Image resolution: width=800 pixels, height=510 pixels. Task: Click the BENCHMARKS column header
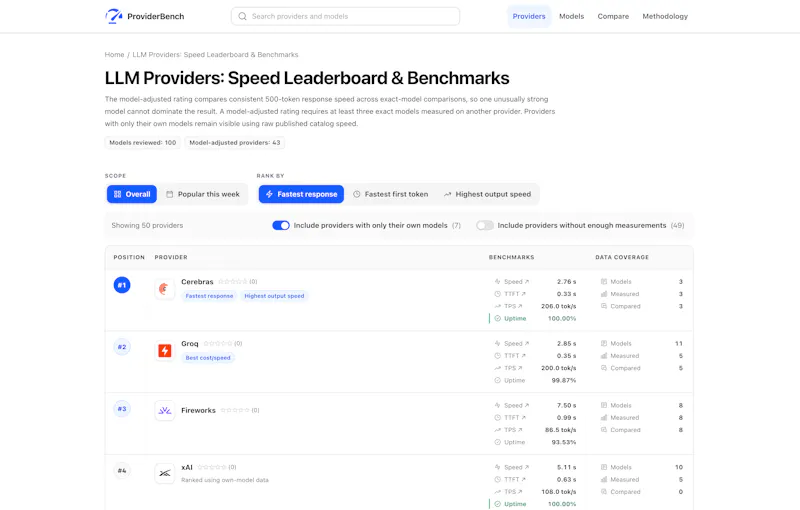click(511, 258)
